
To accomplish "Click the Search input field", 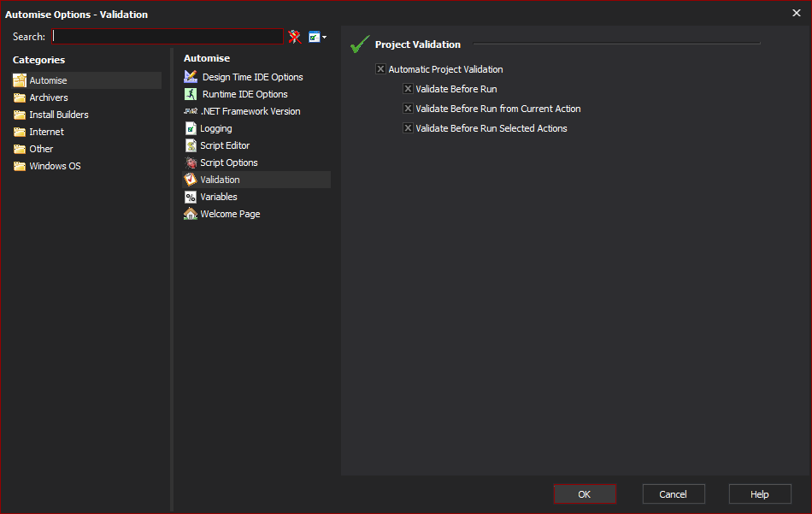I will (x=168, y=36).
